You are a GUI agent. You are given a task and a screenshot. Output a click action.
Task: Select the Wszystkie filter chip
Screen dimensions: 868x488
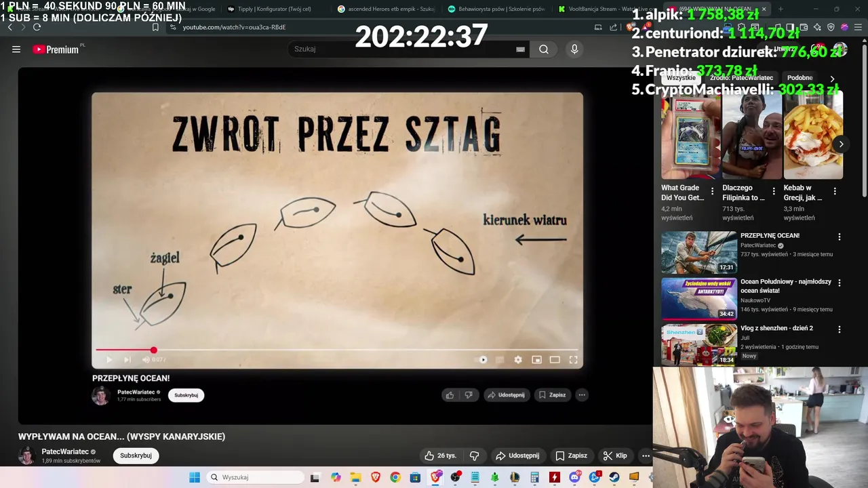click(x=681, y=78)
